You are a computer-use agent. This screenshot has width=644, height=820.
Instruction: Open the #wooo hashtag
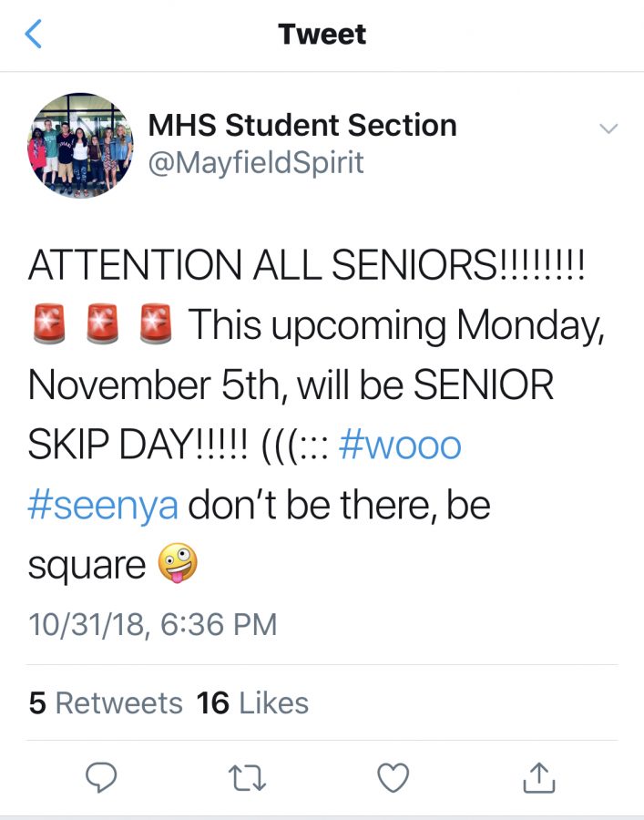400,446
